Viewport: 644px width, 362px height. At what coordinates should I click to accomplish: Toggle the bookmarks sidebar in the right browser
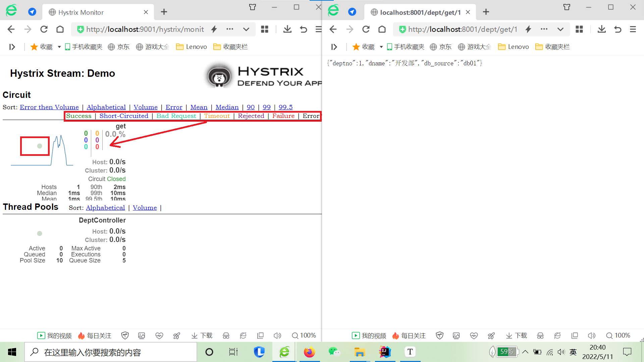pos(334,47)
